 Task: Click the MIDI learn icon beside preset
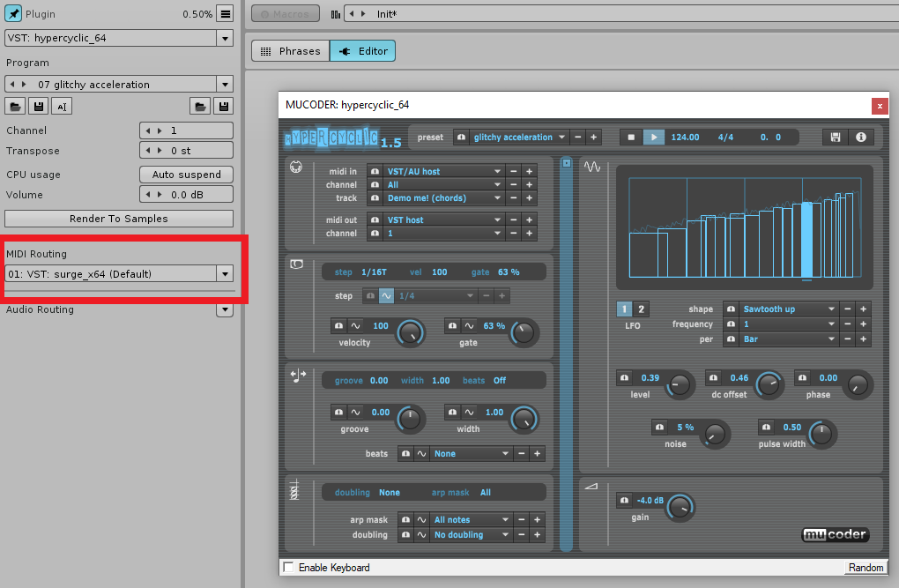461,138
